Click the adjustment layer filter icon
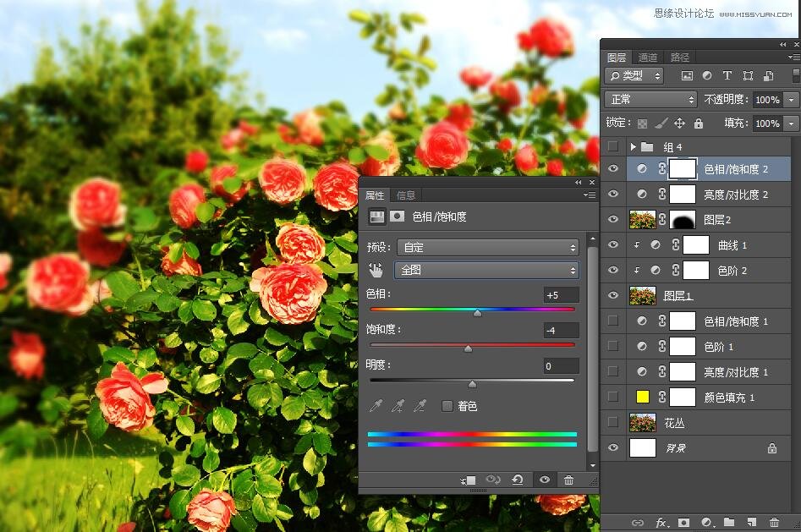This screenshot has height=532, width=801. (x=707, y=75)
